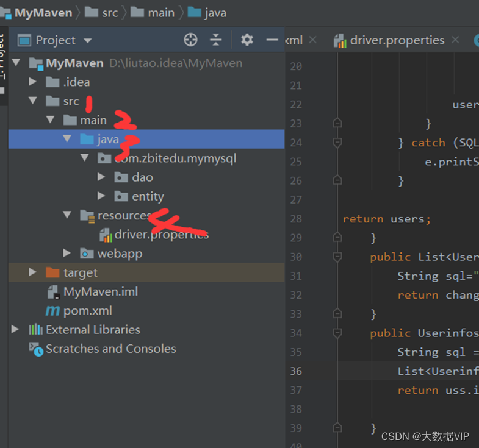Select the com.zbitedu.mymysql package icon
This screenshot has height=448, width=479.
104,158
